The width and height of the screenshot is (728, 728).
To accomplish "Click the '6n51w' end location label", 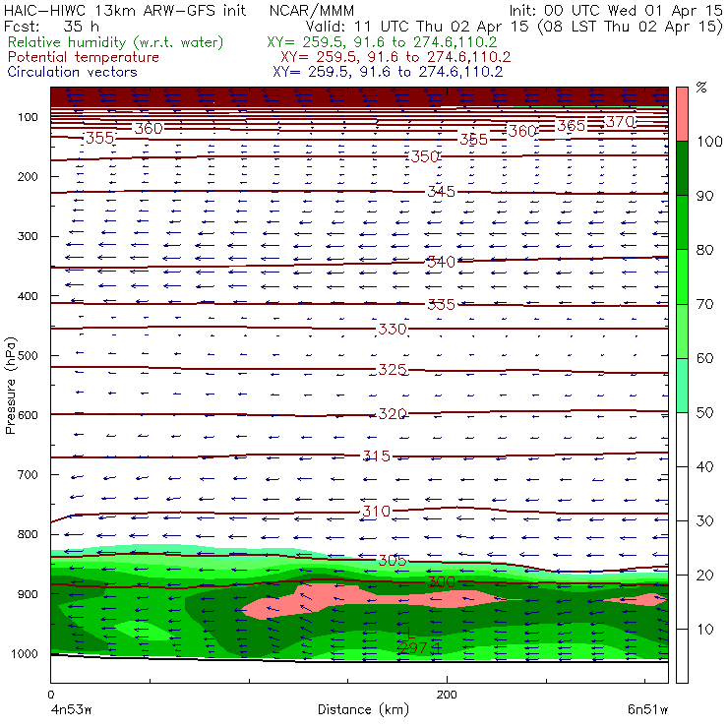I will tap(647, 710).
